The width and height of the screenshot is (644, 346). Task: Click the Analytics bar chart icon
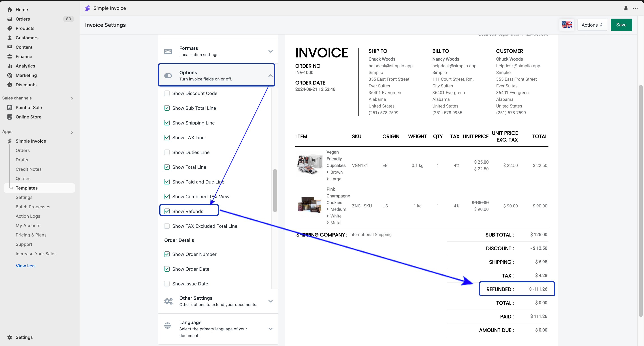tap(9, 66)
